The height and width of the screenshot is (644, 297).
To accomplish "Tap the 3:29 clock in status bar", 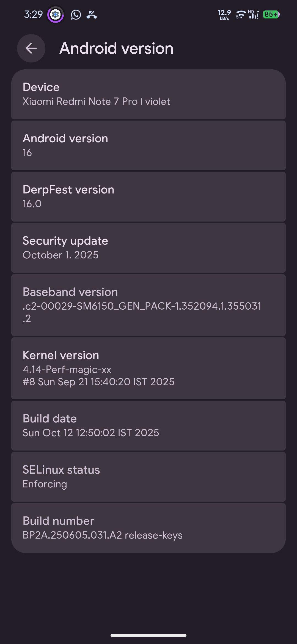I will click(x=33, y=15).
